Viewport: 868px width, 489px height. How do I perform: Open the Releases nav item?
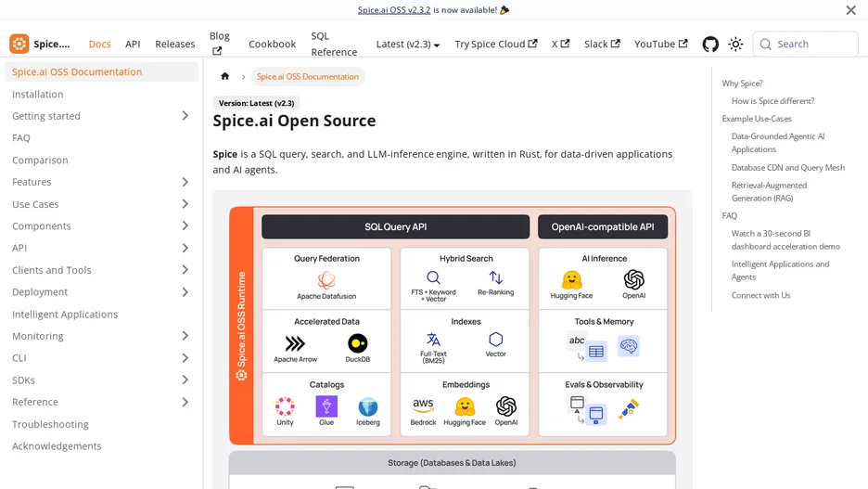click(175, 45)
